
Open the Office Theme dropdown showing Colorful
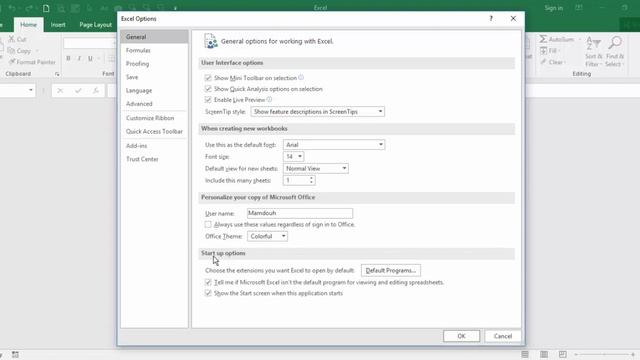tap(267, 236)
